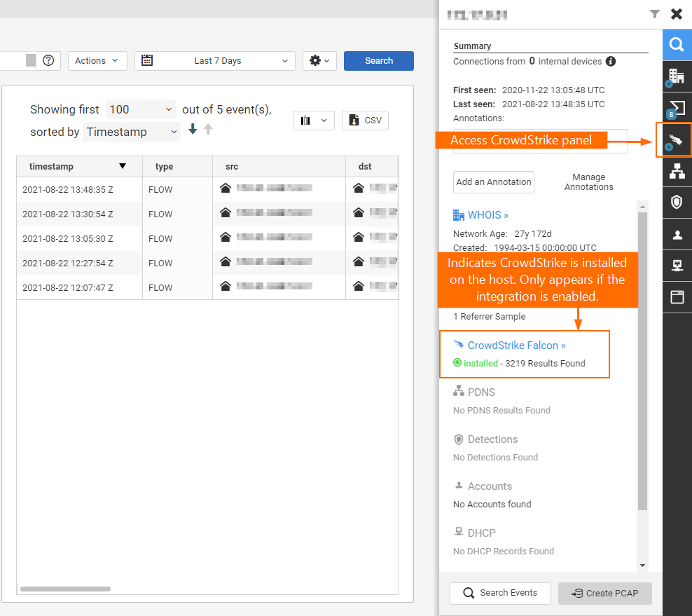Open the Search sidebar panel
The height and width of the screenshot is (616, 692).
pos(677,44)
